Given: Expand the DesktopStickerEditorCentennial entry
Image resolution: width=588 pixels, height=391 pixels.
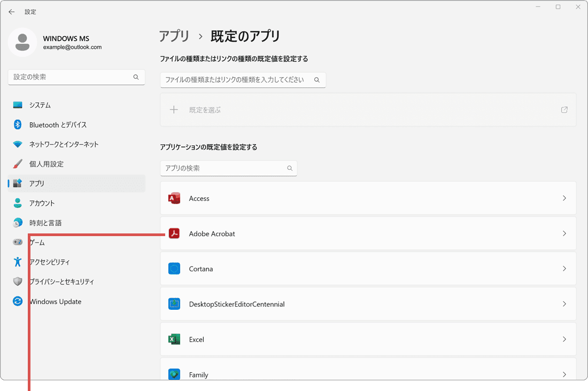Looking at the screenshot, I should tap(564, 304).
